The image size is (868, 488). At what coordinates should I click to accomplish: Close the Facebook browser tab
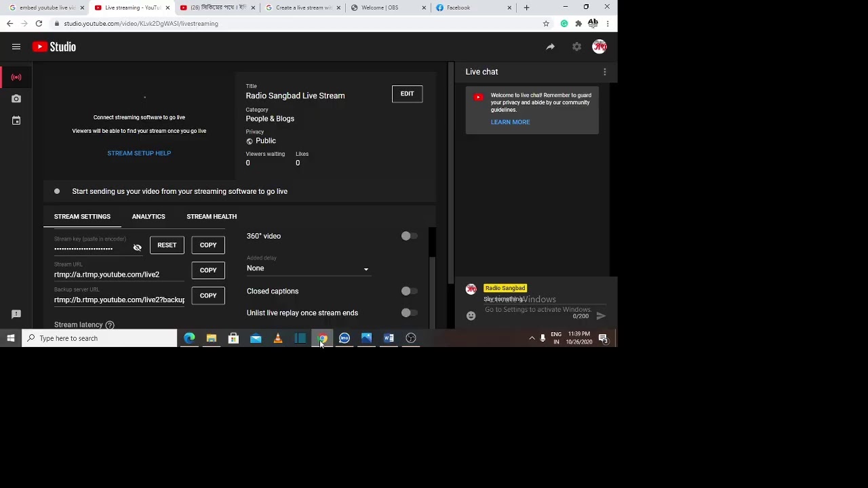(509, 7)
